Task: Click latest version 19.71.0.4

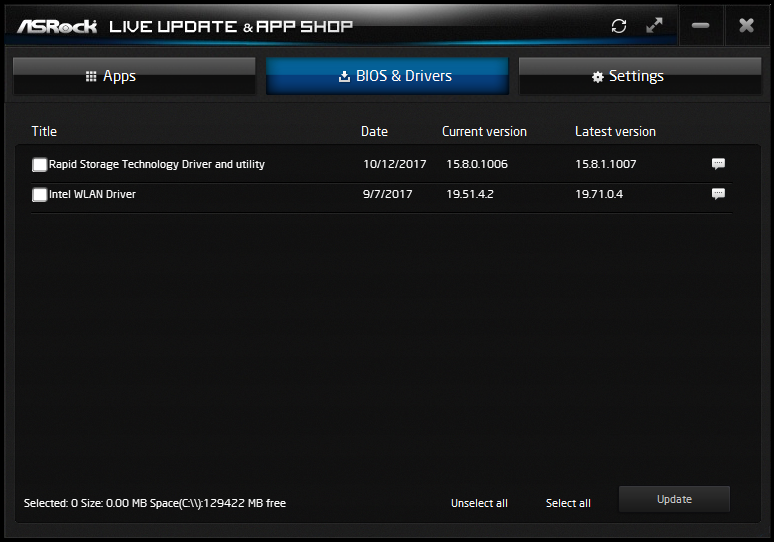Action: (x=599, y=194)
